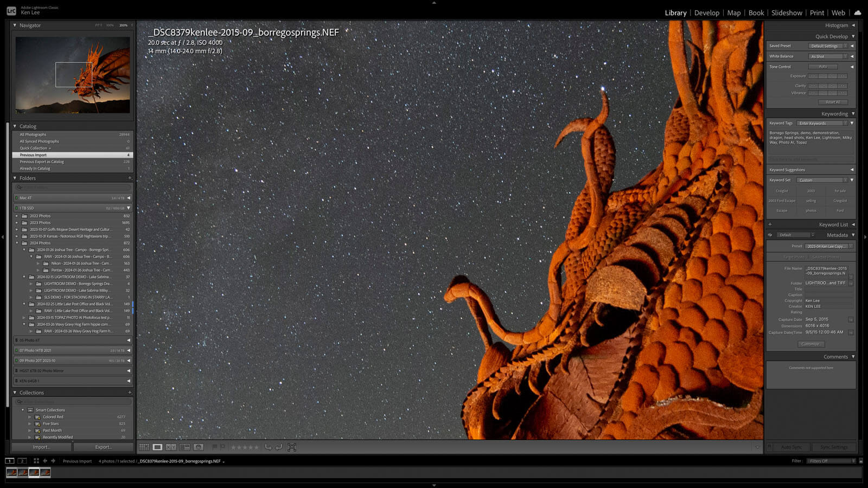This screenshot has width=868, height=488.
Task: Open Survey view icon in toolbar
Action: (x=185, y=447)
